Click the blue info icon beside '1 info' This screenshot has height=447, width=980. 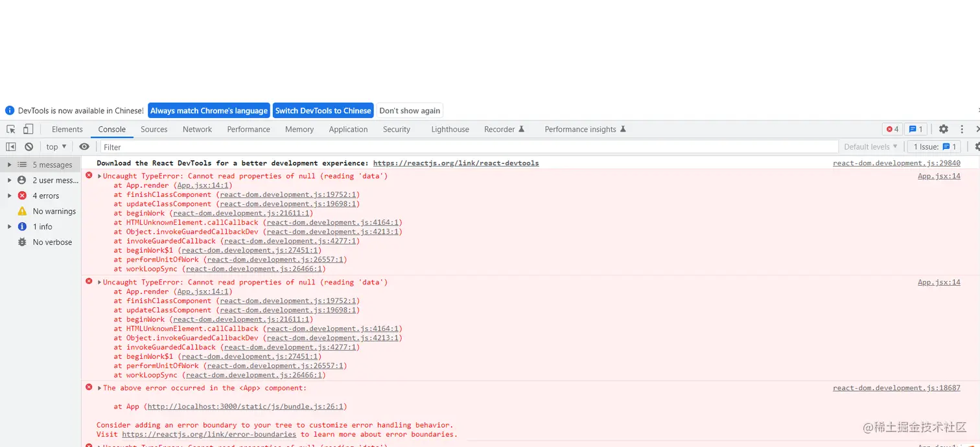click(x=22, y=227)
